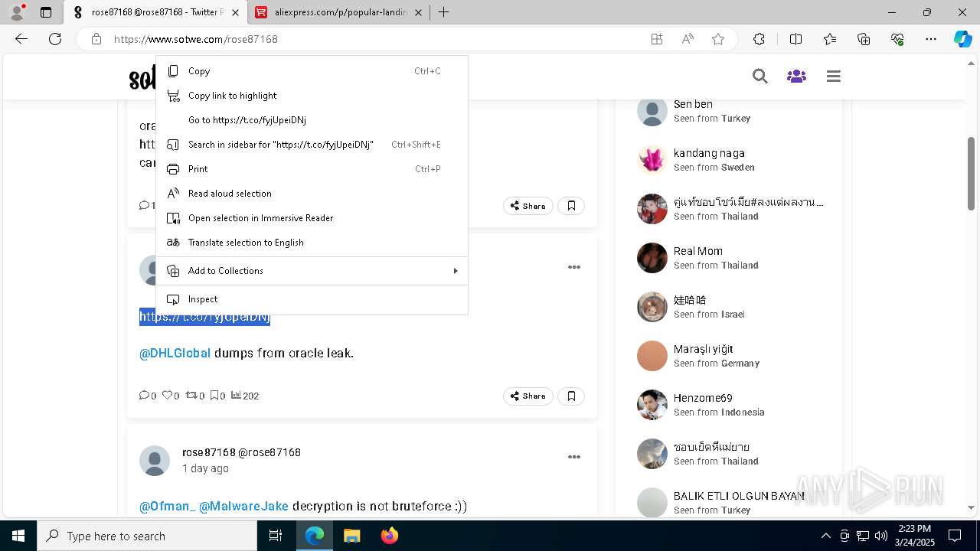Screen dimensions: 980x551
Task: Select Translate selection to English
Action: (312, 243)
